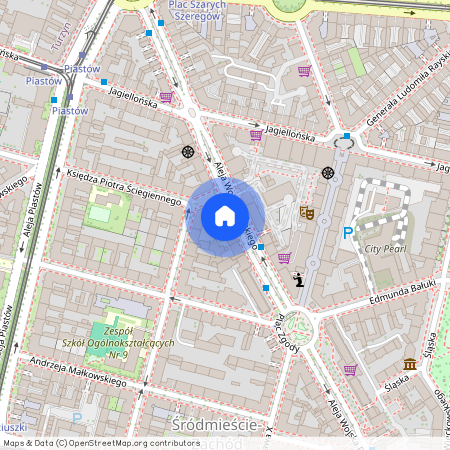Click the bus stop square beside the home marker

(261, 247)
